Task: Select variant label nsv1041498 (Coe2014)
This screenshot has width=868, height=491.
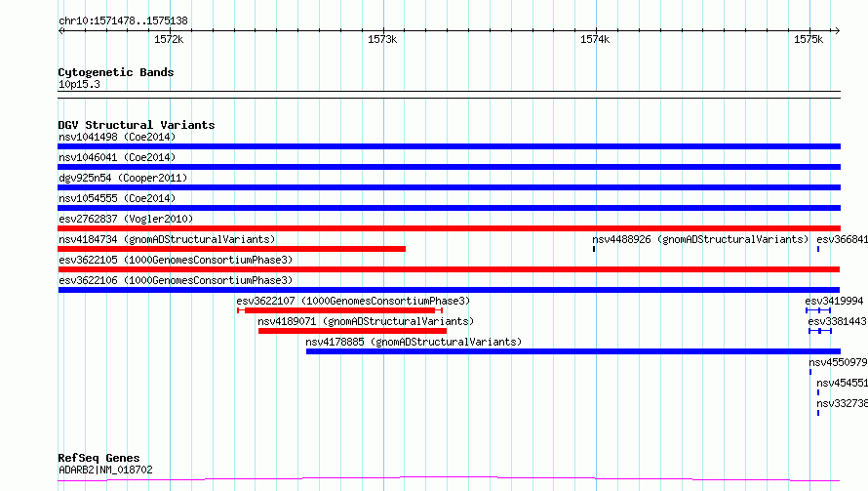Action: pos(117,137)
